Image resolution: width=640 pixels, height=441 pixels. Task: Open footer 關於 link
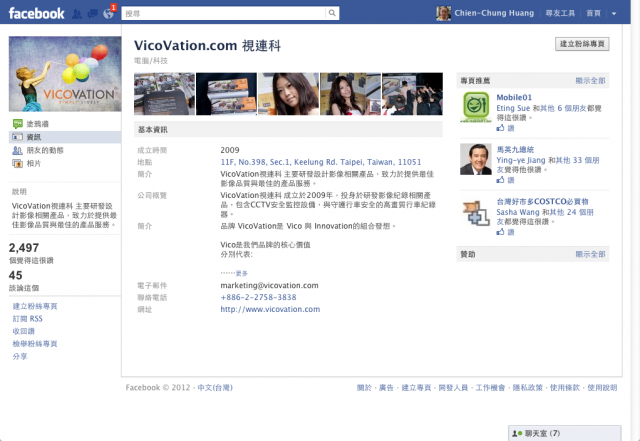[x=364, y=388]
